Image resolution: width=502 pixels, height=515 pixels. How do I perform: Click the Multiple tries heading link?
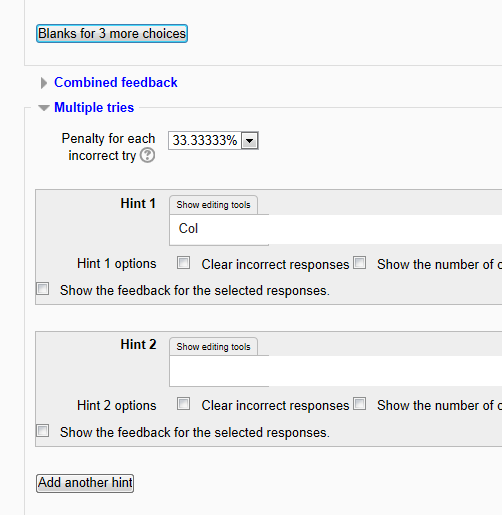click(94, 107)
